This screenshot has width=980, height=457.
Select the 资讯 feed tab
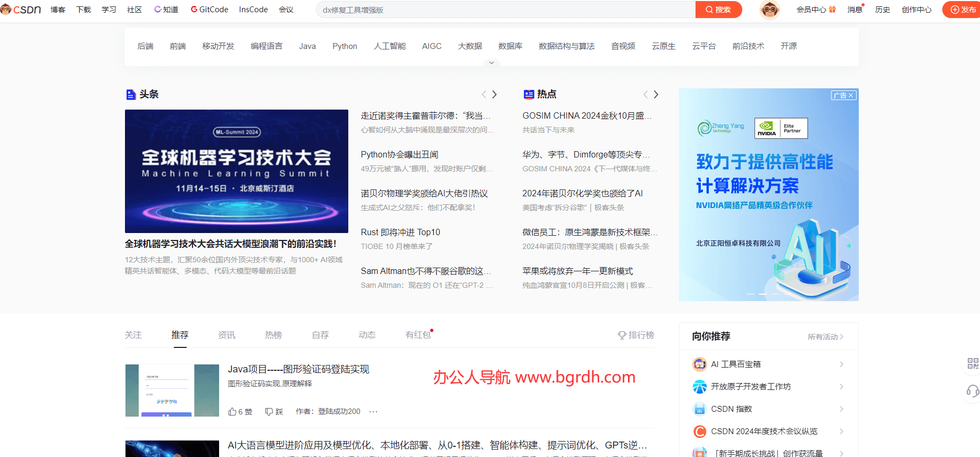click(x=227, y=335)
